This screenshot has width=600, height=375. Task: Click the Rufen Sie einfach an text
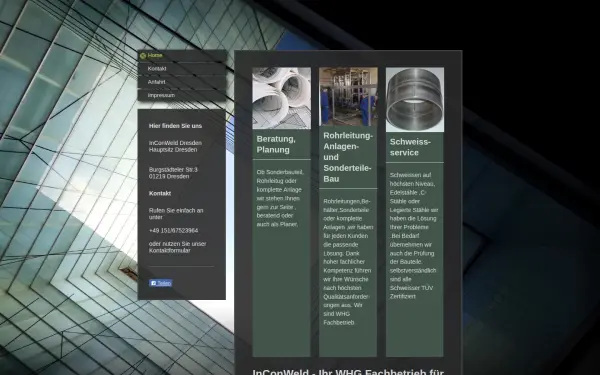coord(176,214)
